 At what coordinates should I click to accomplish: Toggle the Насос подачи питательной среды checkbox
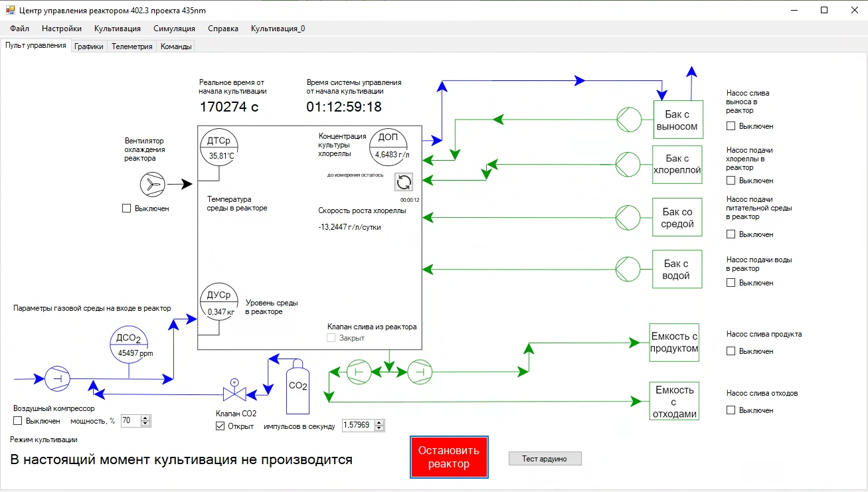point(731,234)
